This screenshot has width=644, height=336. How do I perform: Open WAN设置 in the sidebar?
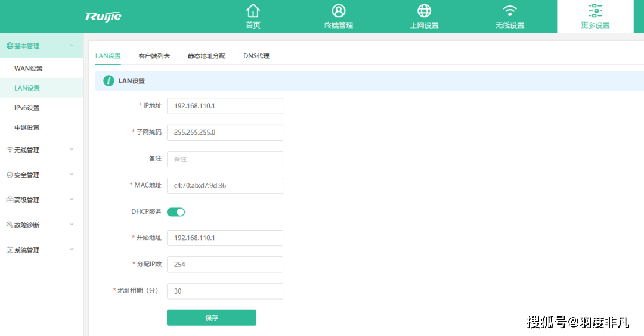[29, 69]
